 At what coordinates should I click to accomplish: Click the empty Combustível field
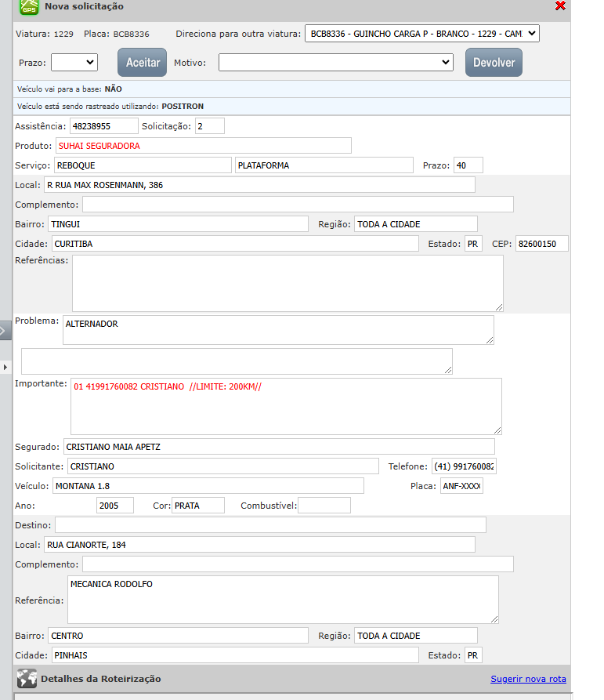coord(324,506)
